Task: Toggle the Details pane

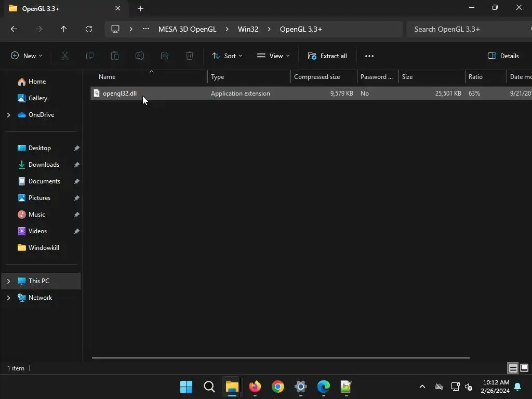Action: click(x=503, y=56)
